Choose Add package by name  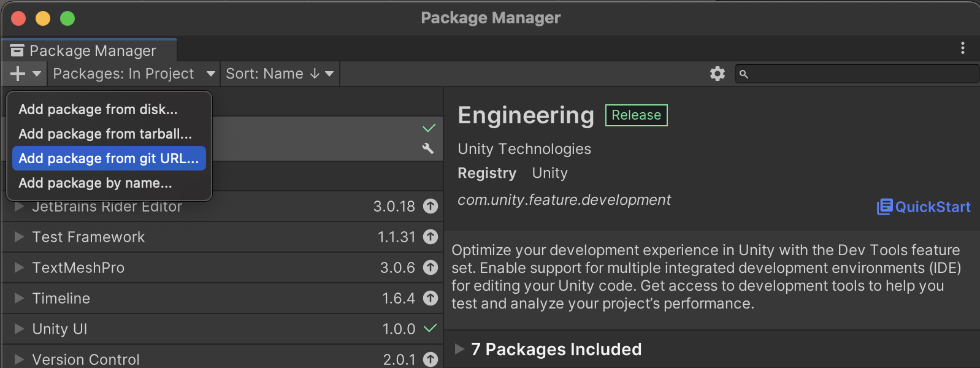[109, 183]
